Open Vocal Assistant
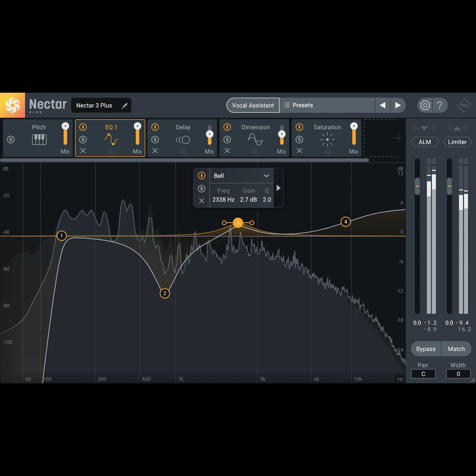This screenshot has width=476, height=476. click(253, 105)
